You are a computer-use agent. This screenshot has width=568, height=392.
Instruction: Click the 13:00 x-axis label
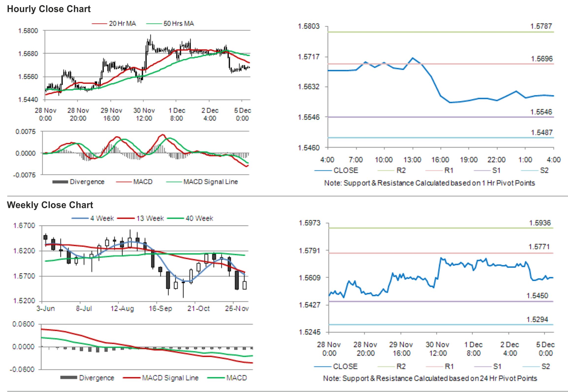coord(412,160)
